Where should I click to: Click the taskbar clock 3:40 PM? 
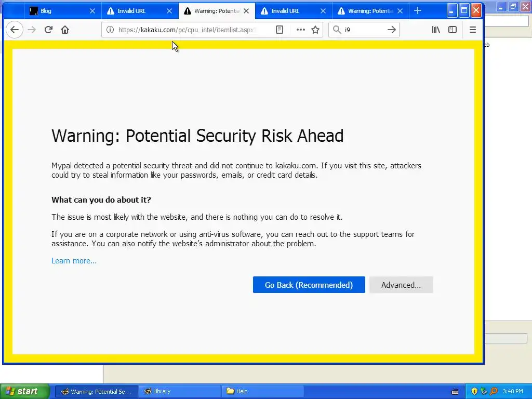[x=513, y=391]
